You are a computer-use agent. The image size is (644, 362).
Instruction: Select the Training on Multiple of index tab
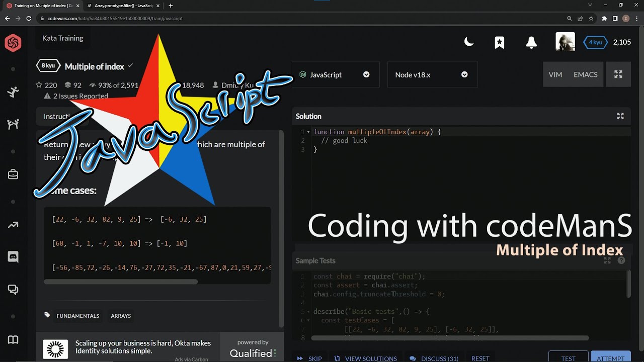click(x=42, y=6)
